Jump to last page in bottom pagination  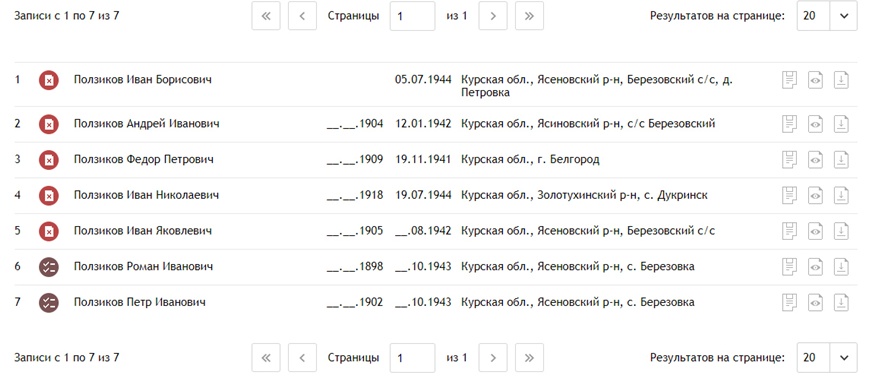[x=529, y=358]
